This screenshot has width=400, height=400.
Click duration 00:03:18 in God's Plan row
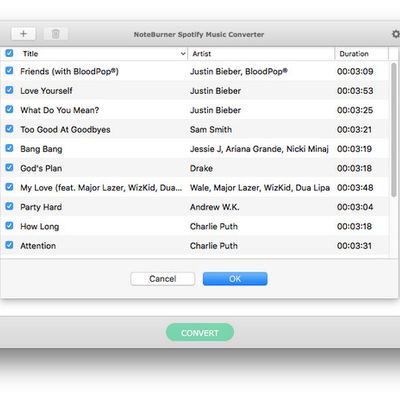click(x=354, y=168)
